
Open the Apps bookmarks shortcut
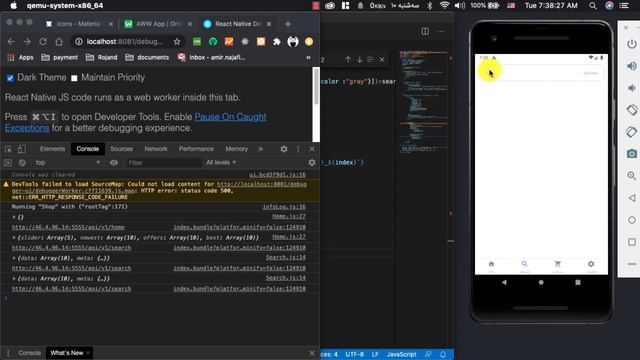click(20, 58)
